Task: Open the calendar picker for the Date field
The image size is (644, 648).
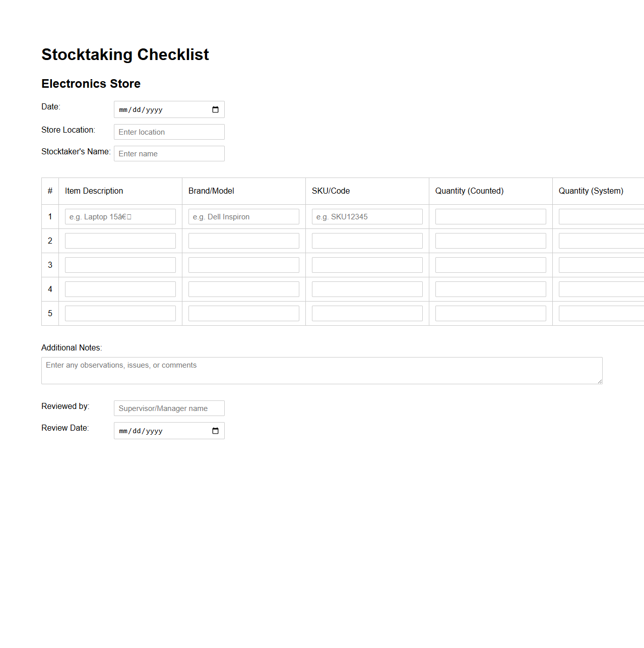Action: (216, 109)
